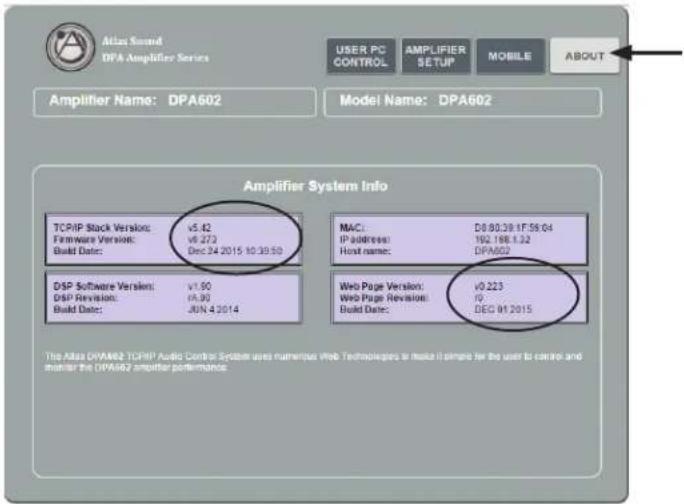Select the web page version v0.223
The width and height of the screenshot is (684, 504).
coord(489,287)
